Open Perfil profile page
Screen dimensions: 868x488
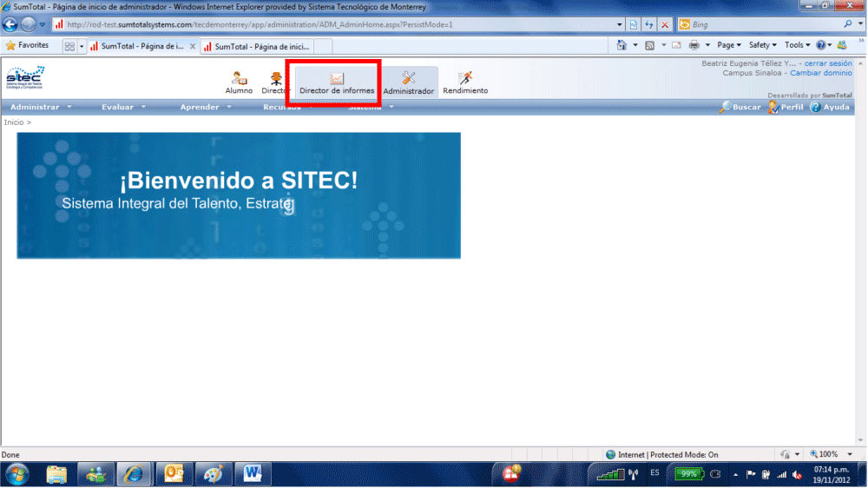(786, 107)
